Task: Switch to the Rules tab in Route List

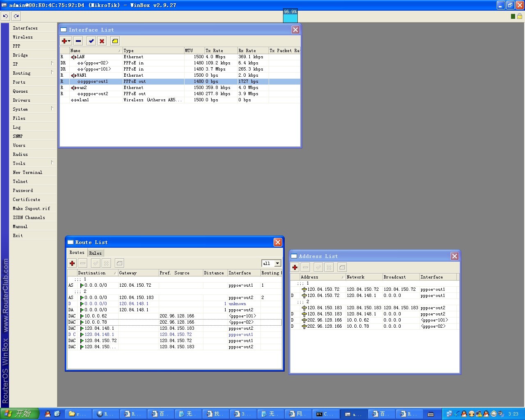Action: pos(95,253)
